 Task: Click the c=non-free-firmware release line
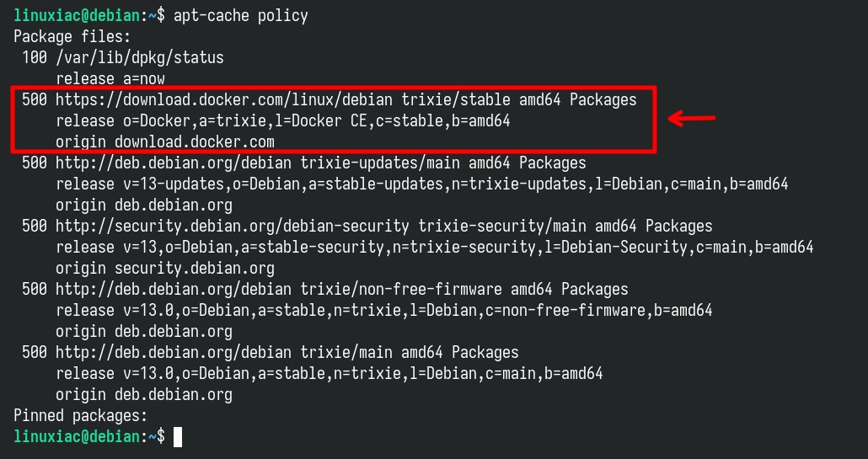point(384,310)
